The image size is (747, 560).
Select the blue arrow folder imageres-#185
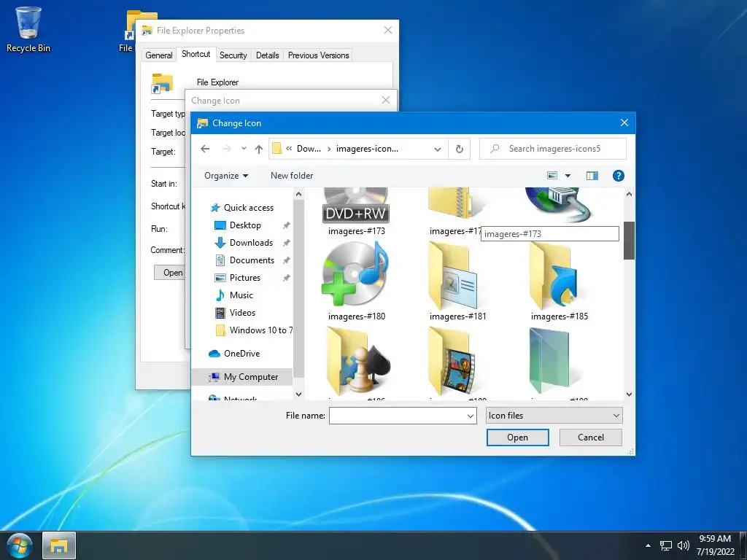[x=560, y=280]
